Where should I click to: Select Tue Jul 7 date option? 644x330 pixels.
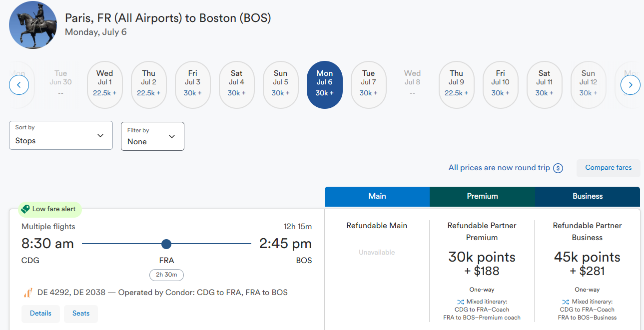click(x=368, y=85)
